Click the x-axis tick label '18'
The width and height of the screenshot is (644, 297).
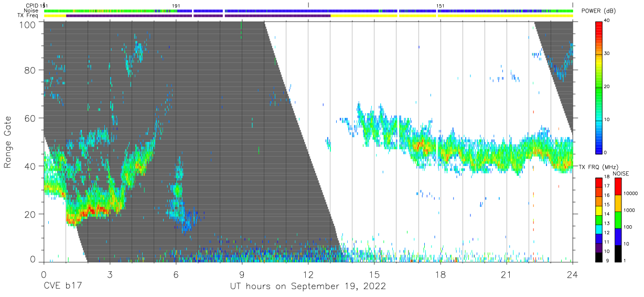click(x=441, y=274)
